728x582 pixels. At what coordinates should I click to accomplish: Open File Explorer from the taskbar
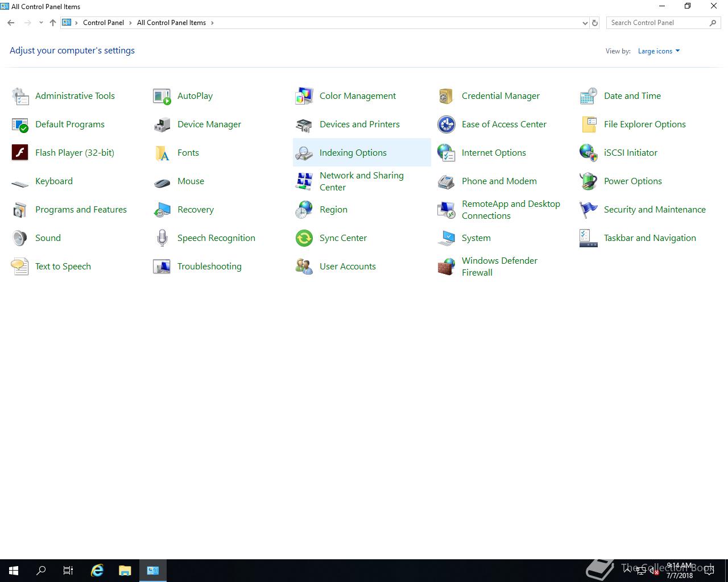coord(125,571)
